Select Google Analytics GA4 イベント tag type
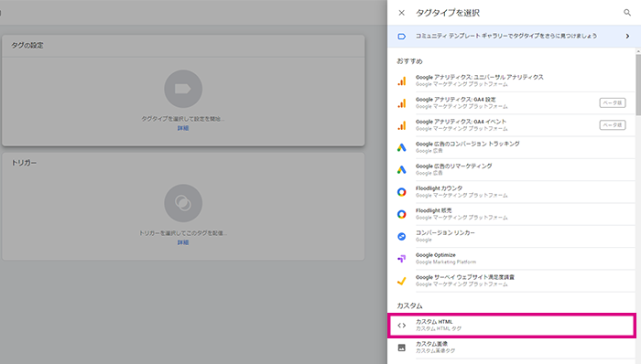The width and height of the screenshot is (641, 364). coord(511,125)
